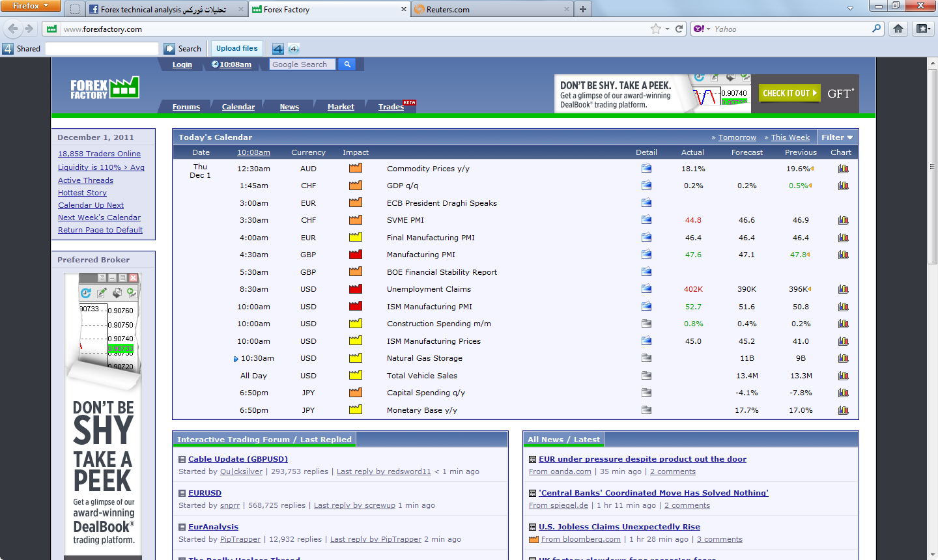Open detail folder for ISM Manufacturing PMI
Viewport: 938px width, 560px height.
point(646,306)
